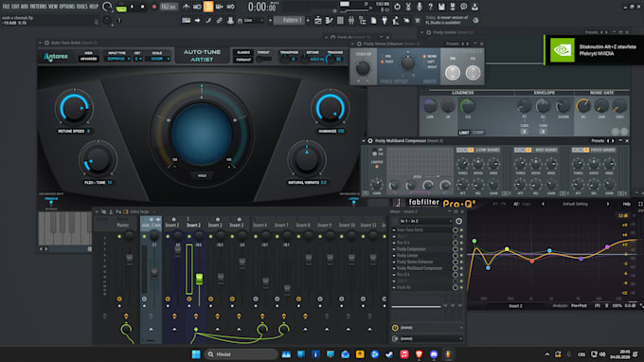Image resolution: width=644 pixels, height=362 pixels.
Task: Select Classic mode in Auto-Tune
Action: coord(243,53)
